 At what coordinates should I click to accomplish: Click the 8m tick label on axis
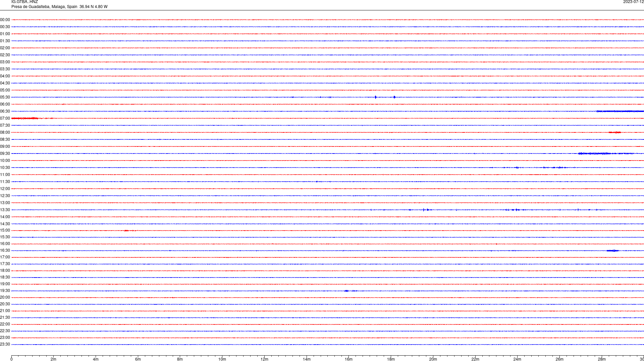coord(180,359)
